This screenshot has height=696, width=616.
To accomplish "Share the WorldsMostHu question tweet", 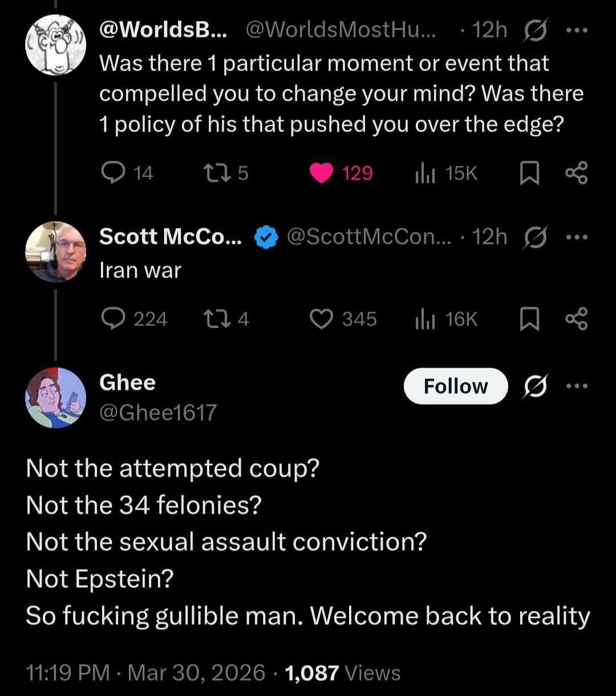I will (576, 173).
